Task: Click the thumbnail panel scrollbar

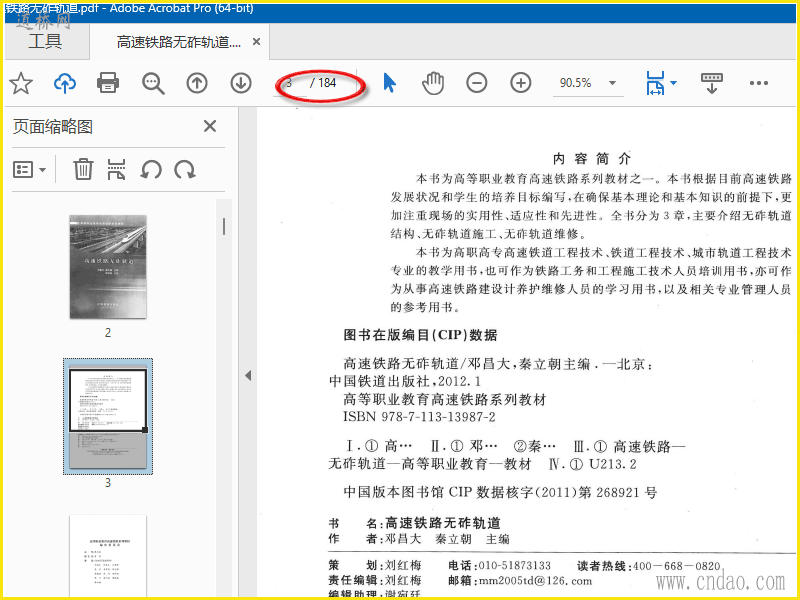Action: tap(224, 227)
